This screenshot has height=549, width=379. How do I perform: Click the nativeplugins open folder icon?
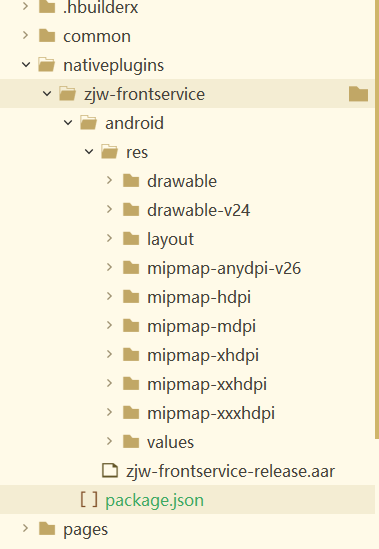click(47, 65)
